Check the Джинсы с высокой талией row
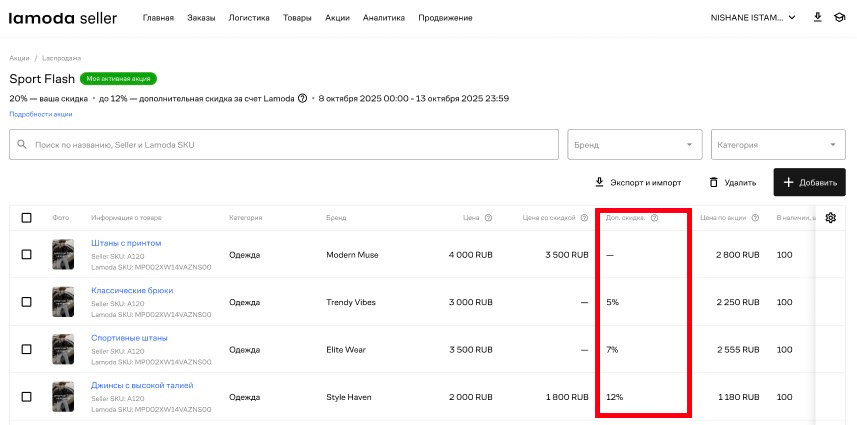Image resolution: width=857 pixels, height=425 pixels. [x=27, y=397]
